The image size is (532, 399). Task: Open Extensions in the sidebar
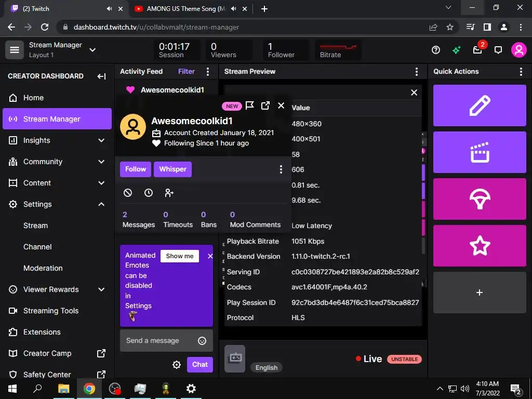tap(57, 332)
